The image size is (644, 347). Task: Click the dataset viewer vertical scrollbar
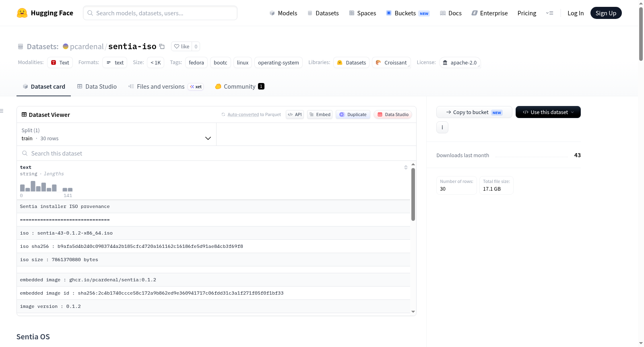pyautogui.click(x=413, y=194)
